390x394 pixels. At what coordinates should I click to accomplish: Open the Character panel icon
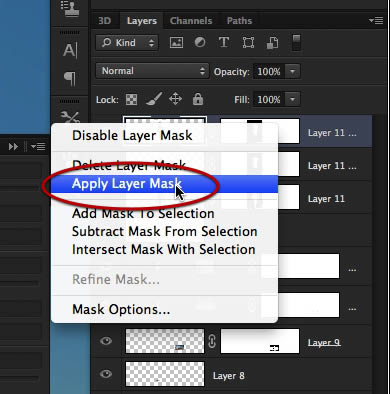point(70,50)
